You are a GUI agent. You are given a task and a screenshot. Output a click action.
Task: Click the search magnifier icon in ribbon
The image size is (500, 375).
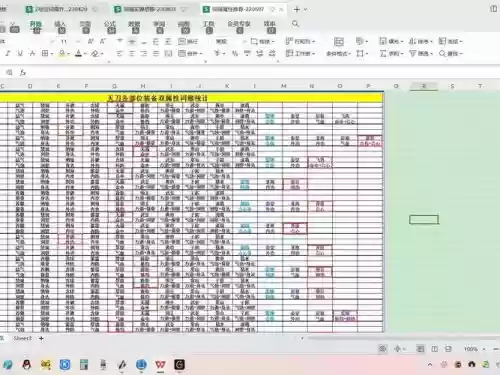click(x=295, y=24)
